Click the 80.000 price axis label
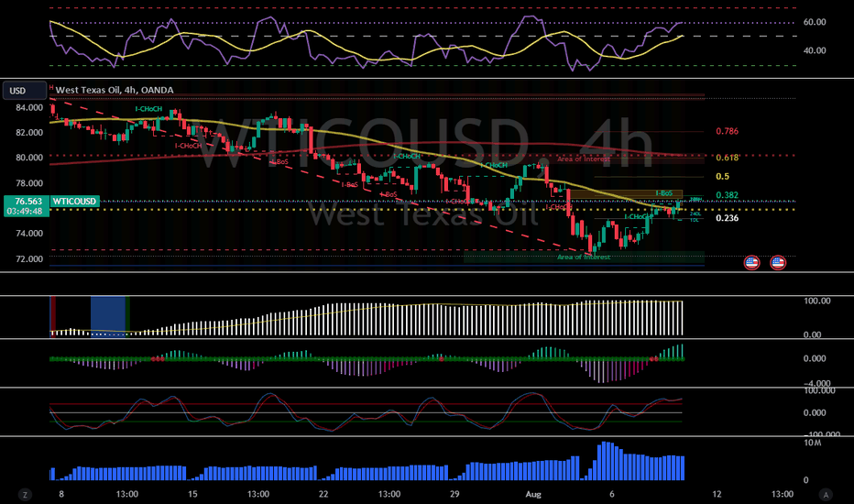Viewport: 854px width, 504px height. coord(29,158)
